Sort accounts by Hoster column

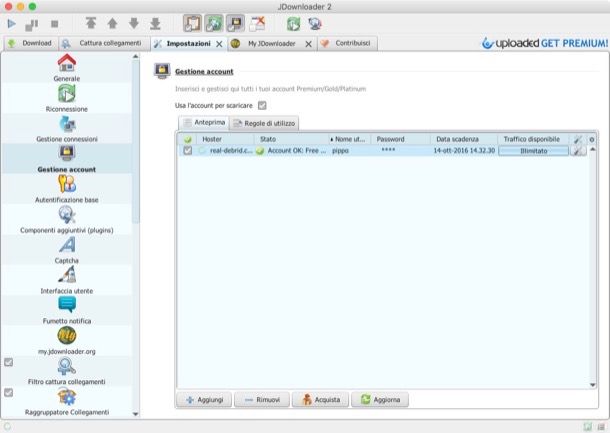225,139
